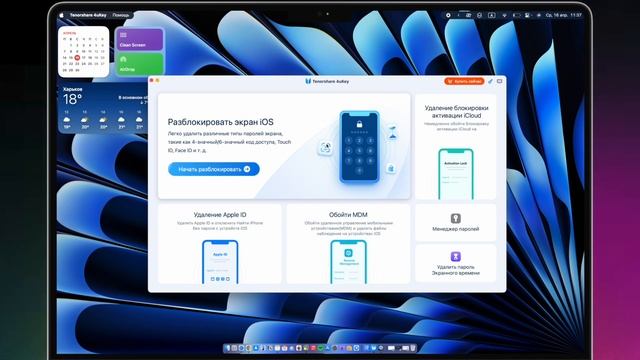
Task: Click the Apple ID phone illustration
Action: 220,262
